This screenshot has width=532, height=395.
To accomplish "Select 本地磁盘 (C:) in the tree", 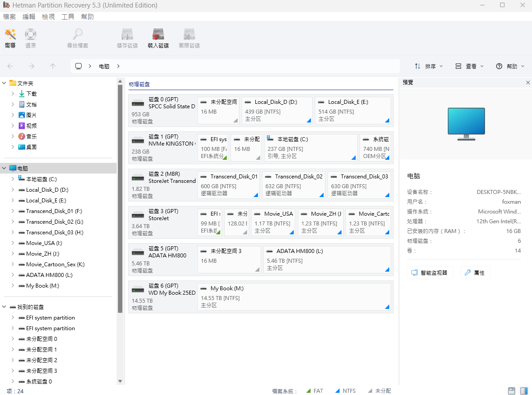I will tap(41, 179).
